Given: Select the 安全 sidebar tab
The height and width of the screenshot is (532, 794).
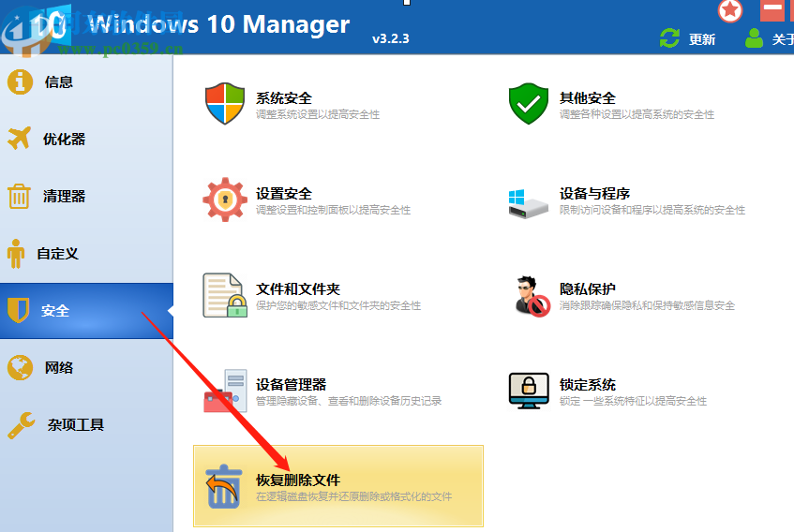Looking at the screenshot, I should point(86,311).
